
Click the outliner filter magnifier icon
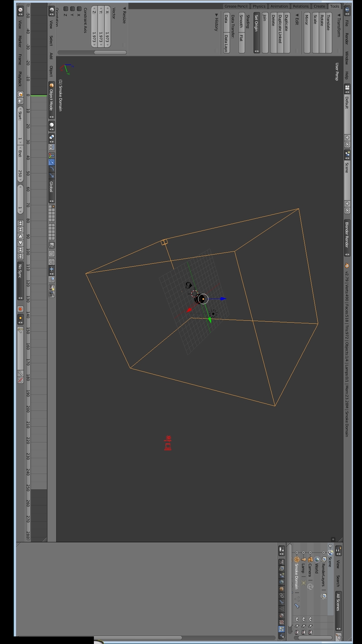[x=339, y=636]
